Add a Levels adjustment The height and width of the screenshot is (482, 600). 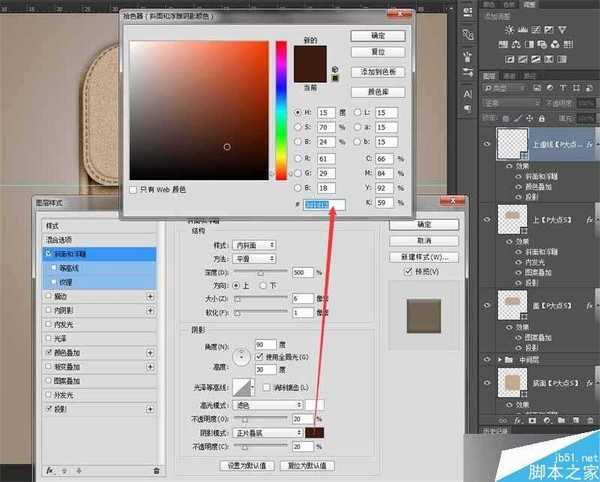522,30
